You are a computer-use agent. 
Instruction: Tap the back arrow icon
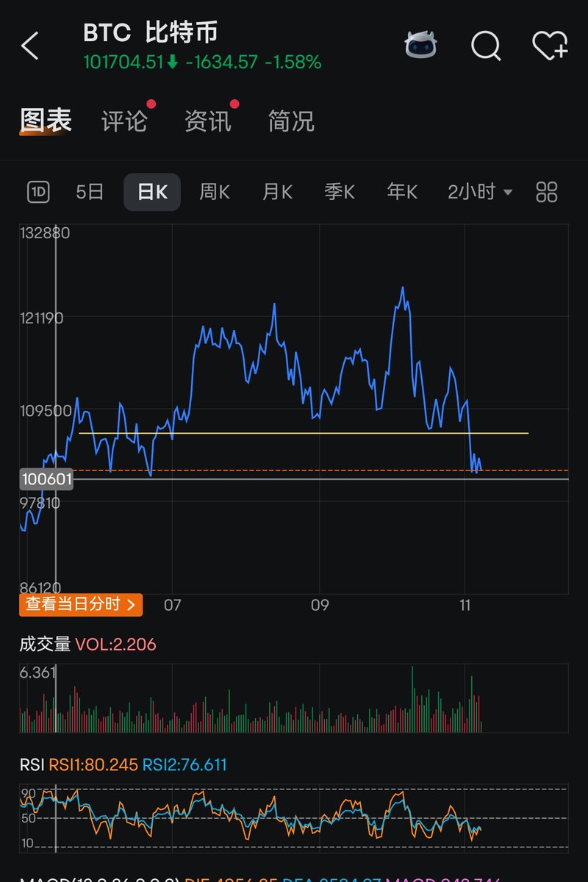tap(30, 46)
